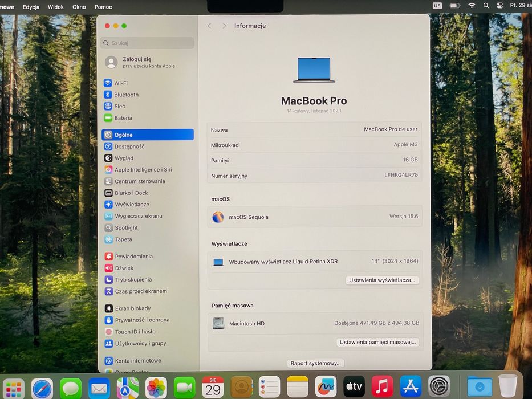Click Ustawienia wyświetlacza button

tap(382, 280)
